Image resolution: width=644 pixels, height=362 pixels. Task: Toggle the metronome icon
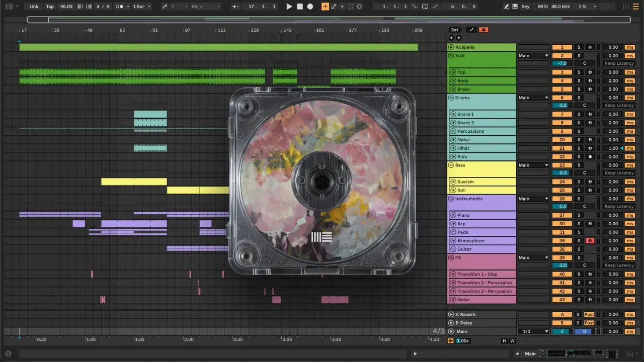[120, 7]
